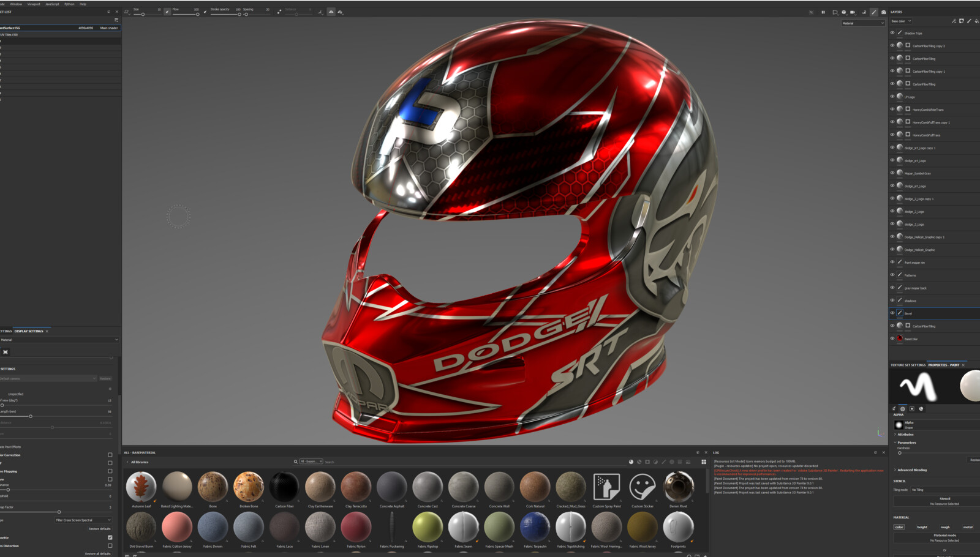This screenshot has width=980, height=557.
Task: Enable the Color Correction checkbox
Action: pyautogui.click(x=110, y=455)
